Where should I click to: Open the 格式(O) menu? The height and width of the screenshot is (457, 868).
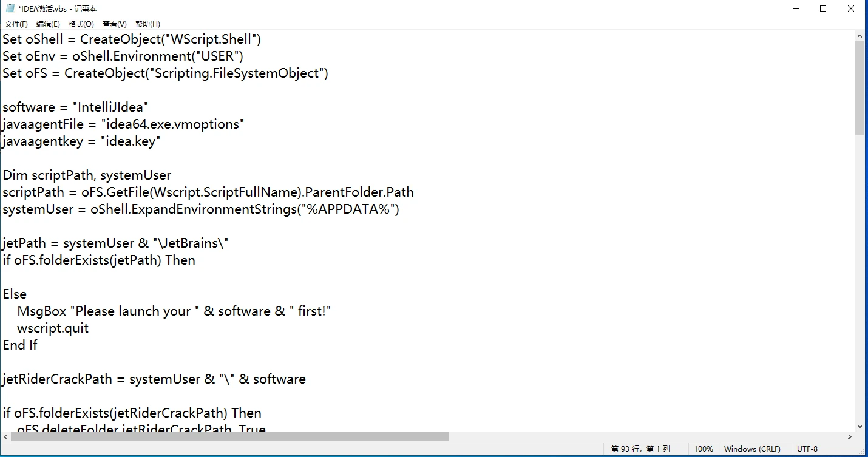[x=81, y=24]
